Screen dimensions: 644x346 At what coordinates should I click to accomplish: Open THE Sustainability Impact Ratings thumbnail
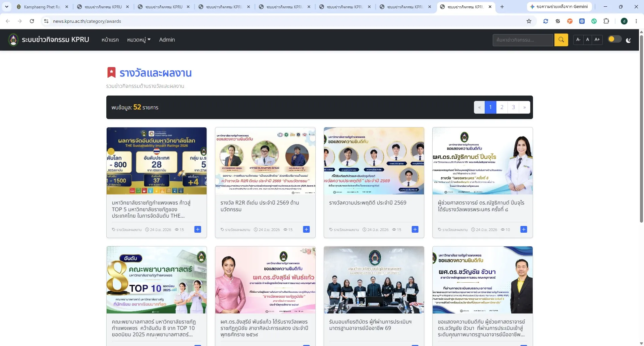click(x=157, y=161)
